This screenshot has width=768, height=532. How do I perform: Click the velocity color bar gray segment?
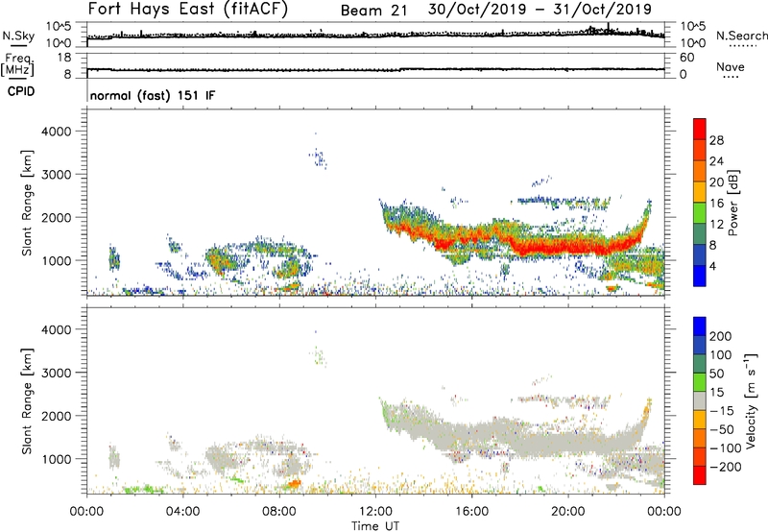coord(700,401)
